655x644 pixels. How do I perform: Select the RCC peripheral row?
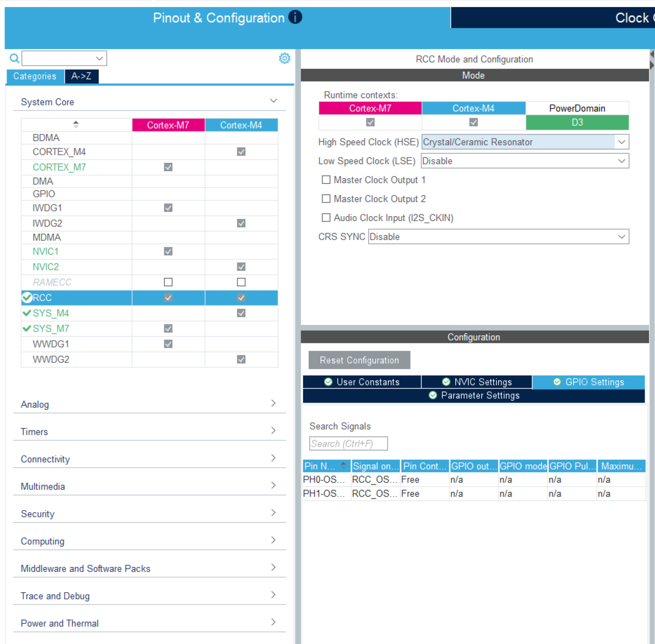[150, 297]
